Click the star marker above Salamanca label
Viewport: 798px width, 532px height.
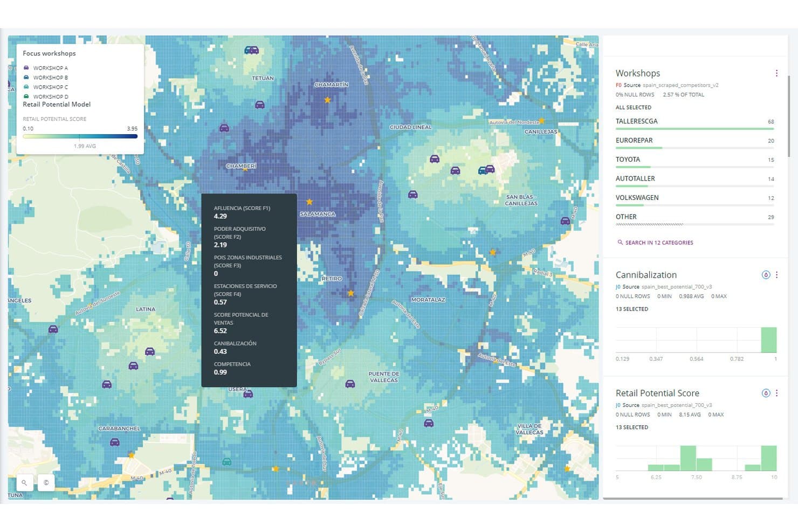click(x=309, y=202)
